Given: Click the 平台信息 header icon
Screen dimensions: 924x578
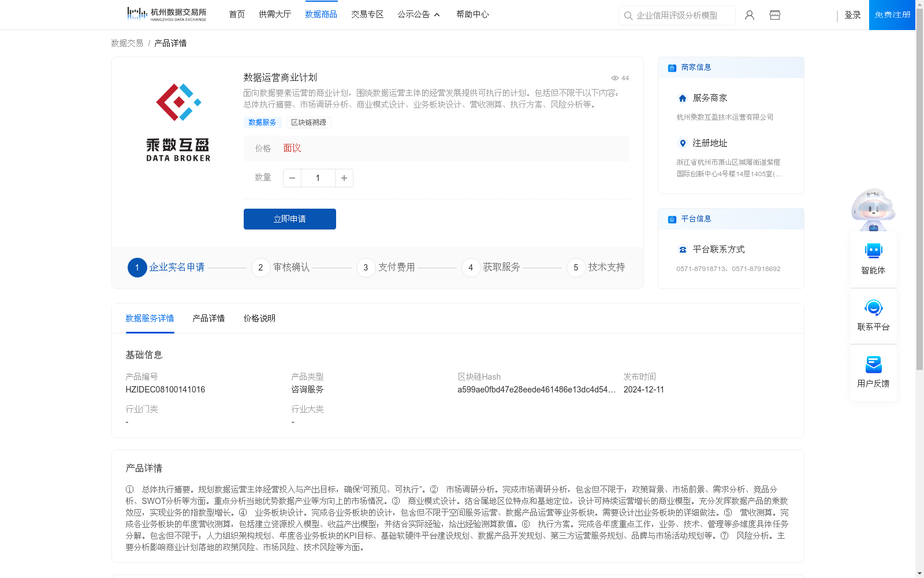Looking at the screenshot, I should coord(672,219).
